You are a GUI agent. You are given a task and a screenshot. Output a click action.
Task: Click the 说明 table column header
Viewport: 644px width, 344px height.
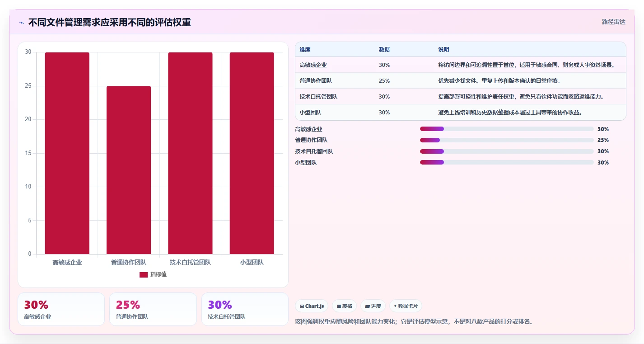[443, 50]
